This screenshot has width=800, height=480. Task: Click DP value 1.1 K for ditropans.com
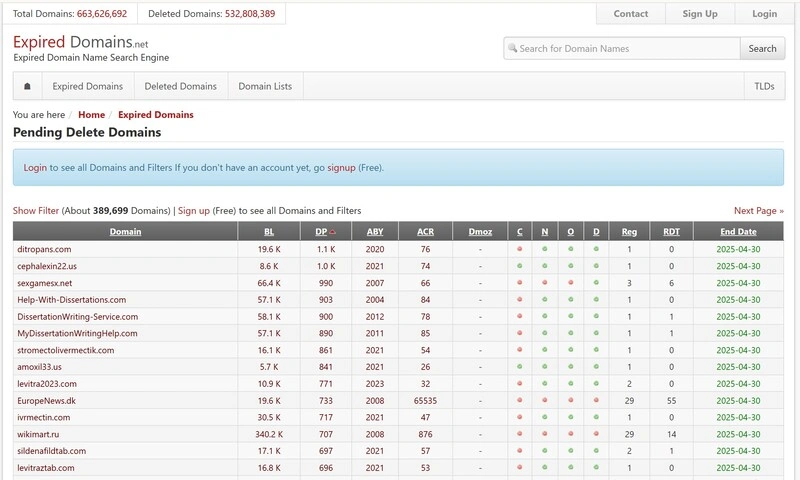click(x=326, y=249)
